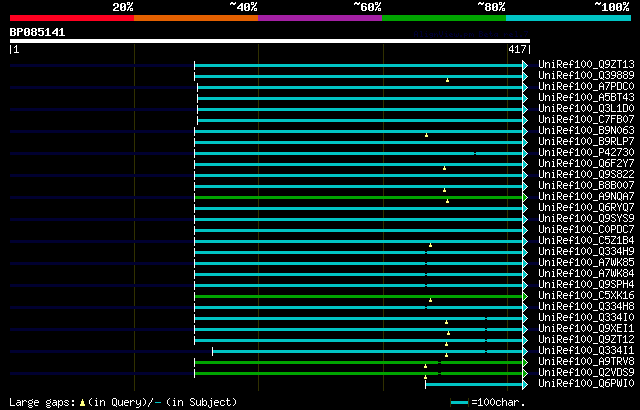640x410 pixels.
Task: Click the green alignment bar for UniRef100_A9NQA7
Action: [x=358, y=197]
